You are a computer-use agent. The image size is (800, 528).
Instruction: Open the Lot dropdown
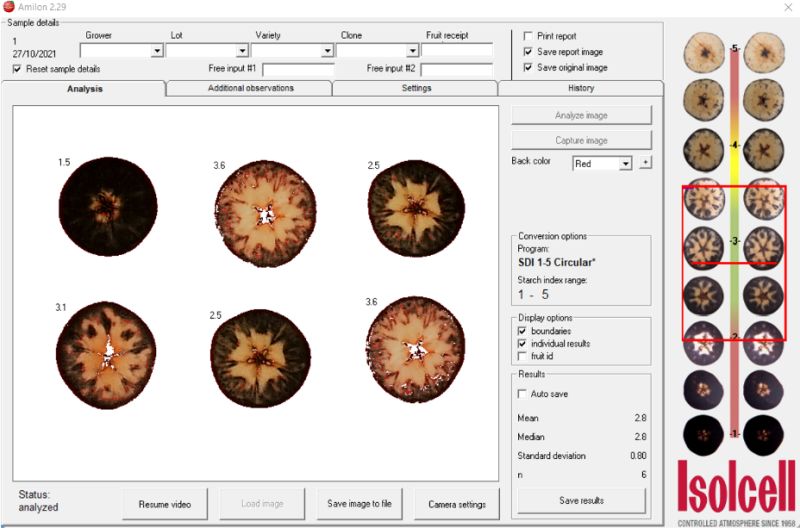[242, 51]
